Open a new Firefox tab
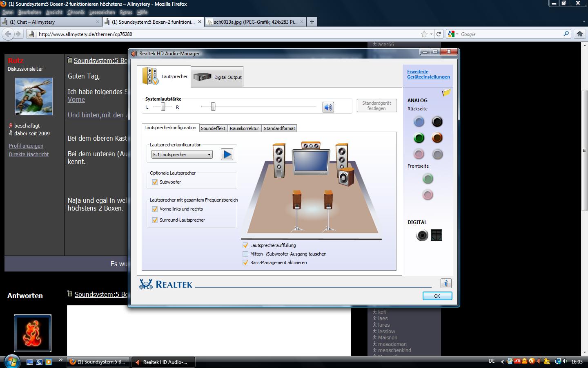 312,22
